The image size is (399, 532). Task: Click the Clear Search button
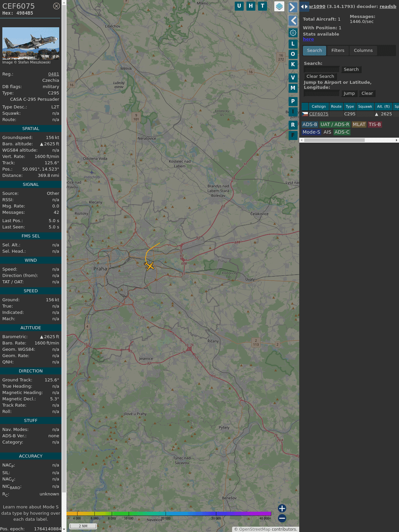click(x=320, y=76)
